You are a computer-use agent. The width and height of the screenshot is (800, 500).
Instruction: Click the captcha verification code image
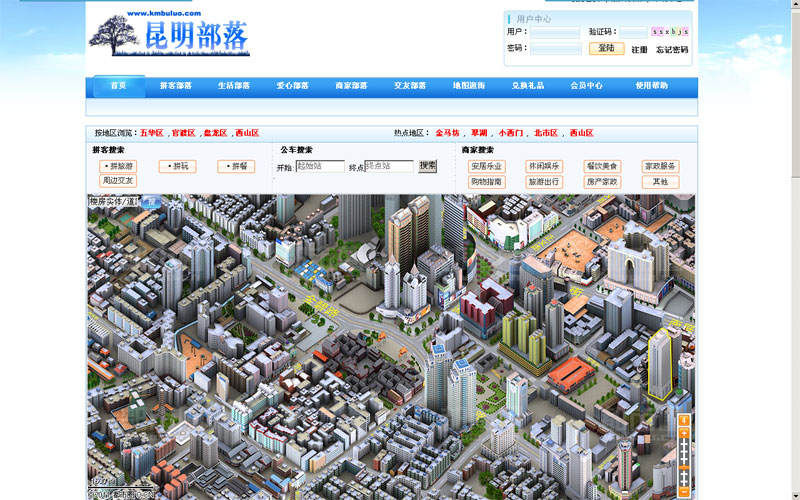pyautogui.click(x=670, y=32)
